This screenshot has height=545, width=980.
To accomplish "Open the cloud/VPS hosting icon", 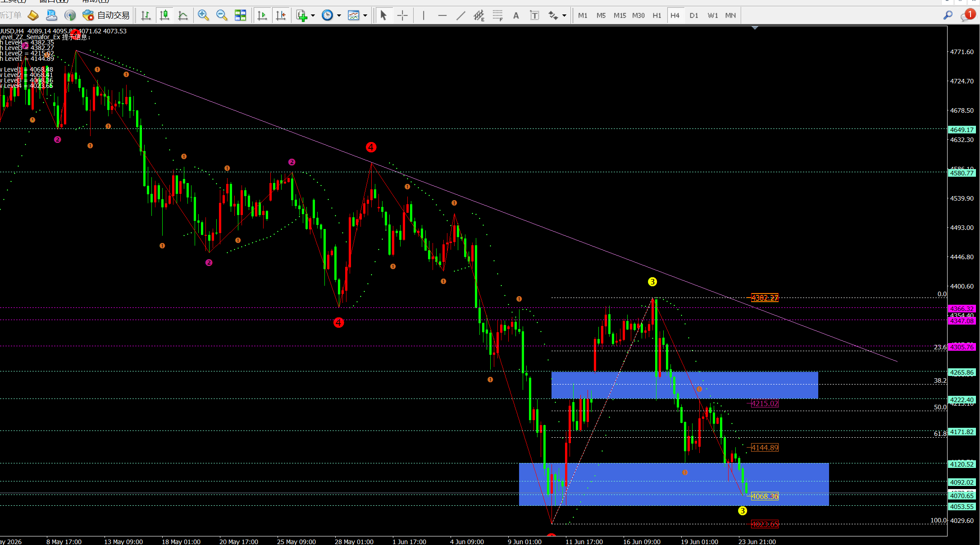I will (x=51, y=15).
